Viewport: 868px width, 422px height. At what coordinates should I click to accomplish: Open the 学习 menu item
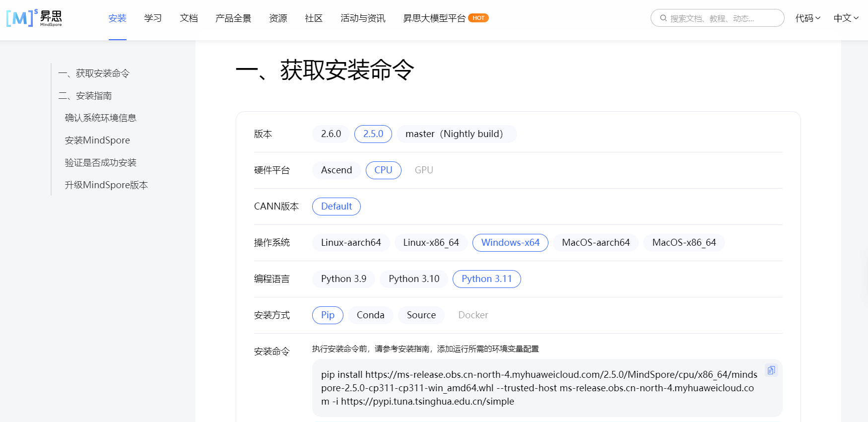[x=153, y=18]
